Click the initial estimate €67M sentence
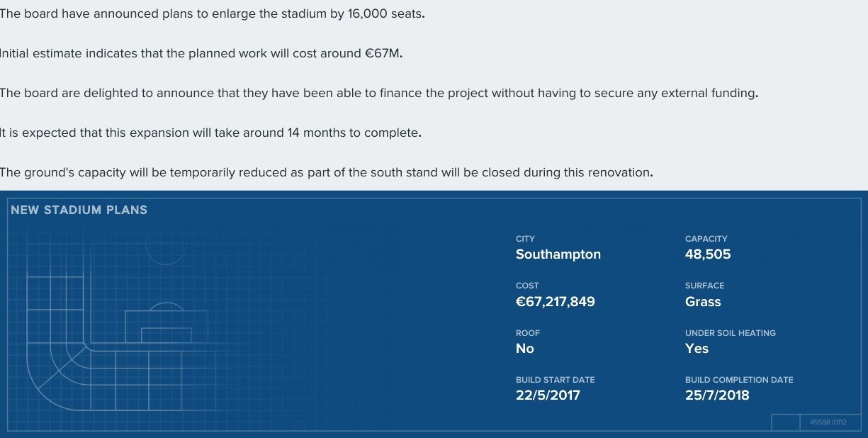The width and height of the screenshot is (868, 438). tap(201, 54)
